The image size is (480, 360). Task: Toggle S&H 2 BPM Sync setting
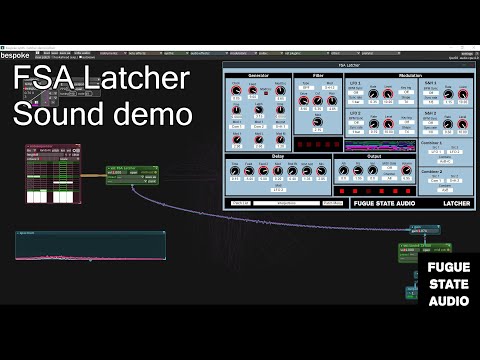431,123
